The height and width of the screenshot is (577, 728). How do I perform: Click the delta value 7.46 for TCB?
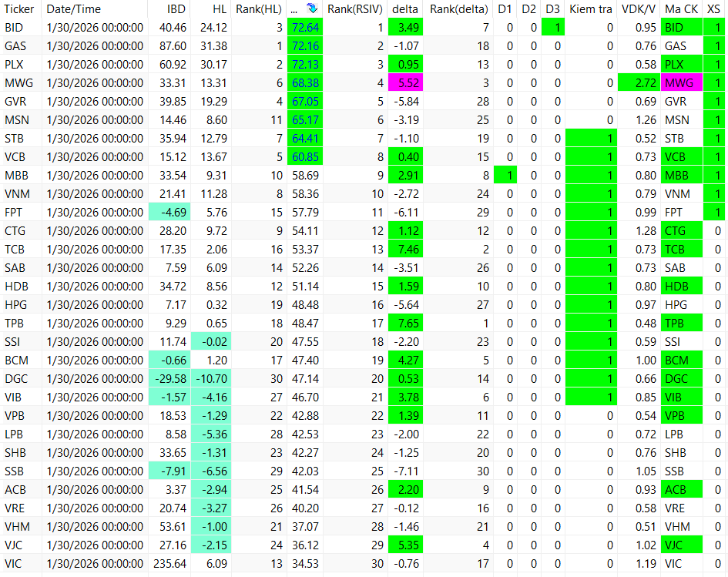(405, 250)
